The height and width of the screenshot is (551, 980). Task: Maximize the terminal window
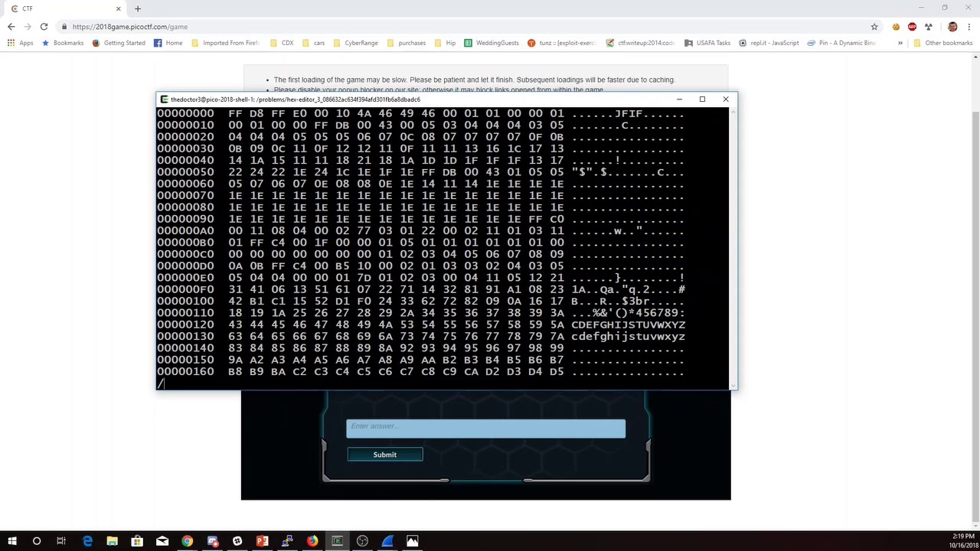[x=702, y=99]
